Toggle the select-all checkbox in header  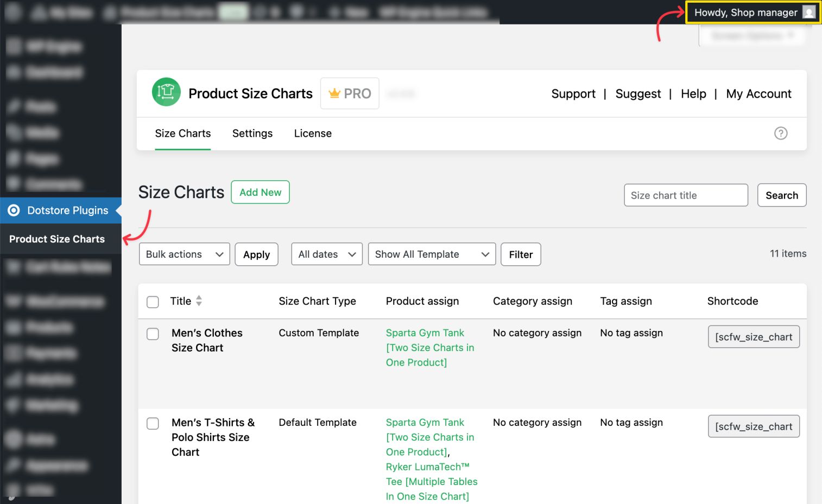(153, 302)
